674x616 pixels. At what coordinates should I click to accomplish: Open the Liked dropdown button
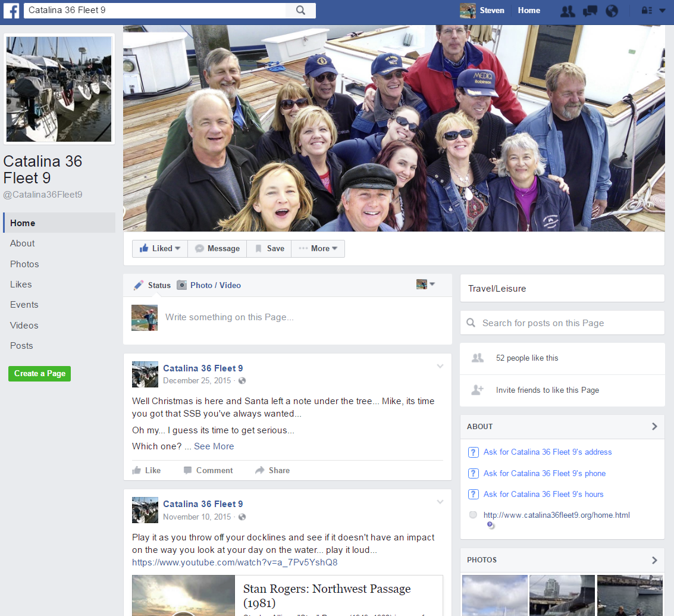click(160, 249)
